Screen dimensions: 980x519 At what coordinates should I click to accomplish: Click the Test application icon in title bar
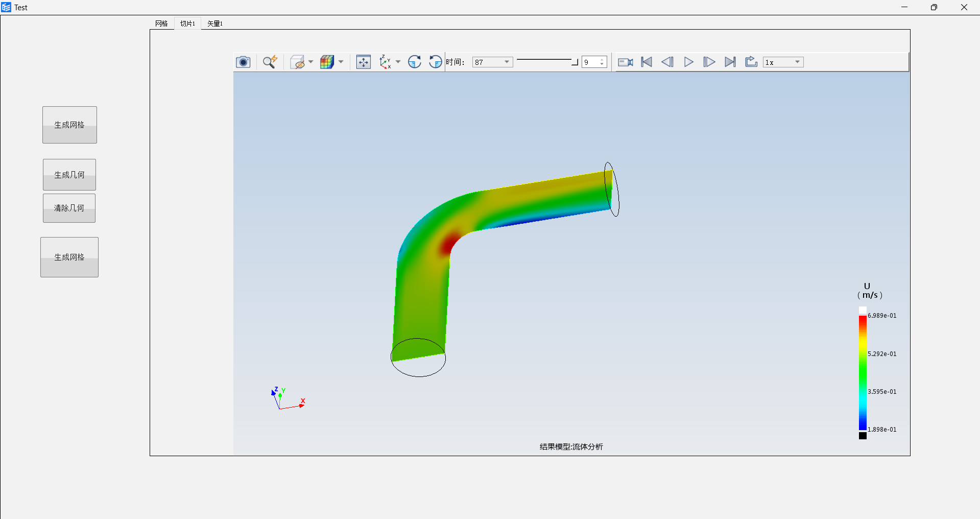pyautogui.click(x=6, y=7)
